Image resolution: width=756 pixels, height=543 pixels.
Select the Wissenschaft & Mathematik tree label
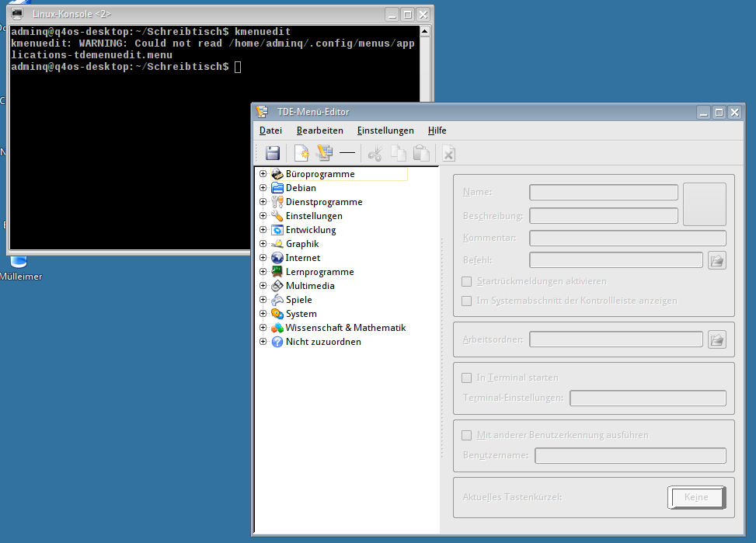tap(346, 328)
